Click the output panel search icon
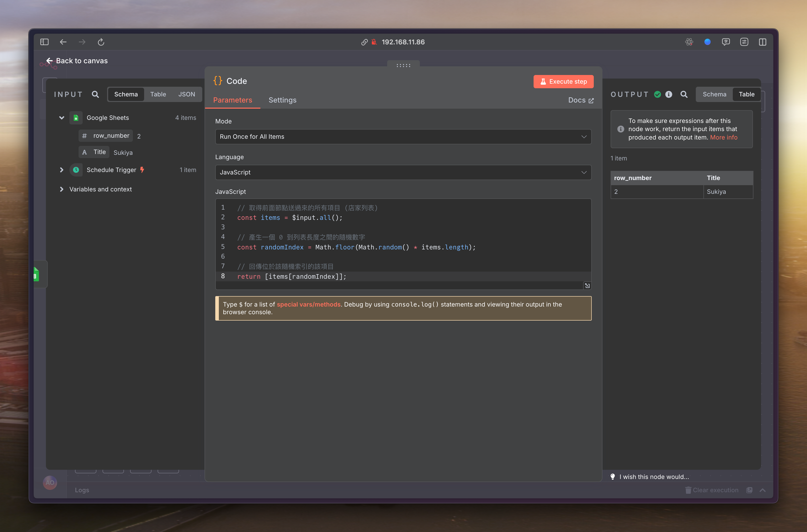Image resolution: width=807 pixels, height=532 pixels. tap(684, 94)
